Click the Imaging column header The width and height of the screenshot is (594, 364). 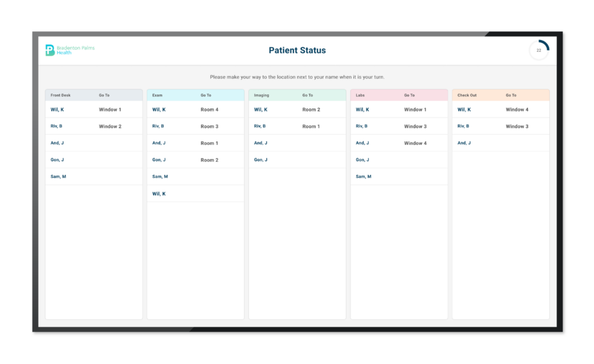point(262,96)
